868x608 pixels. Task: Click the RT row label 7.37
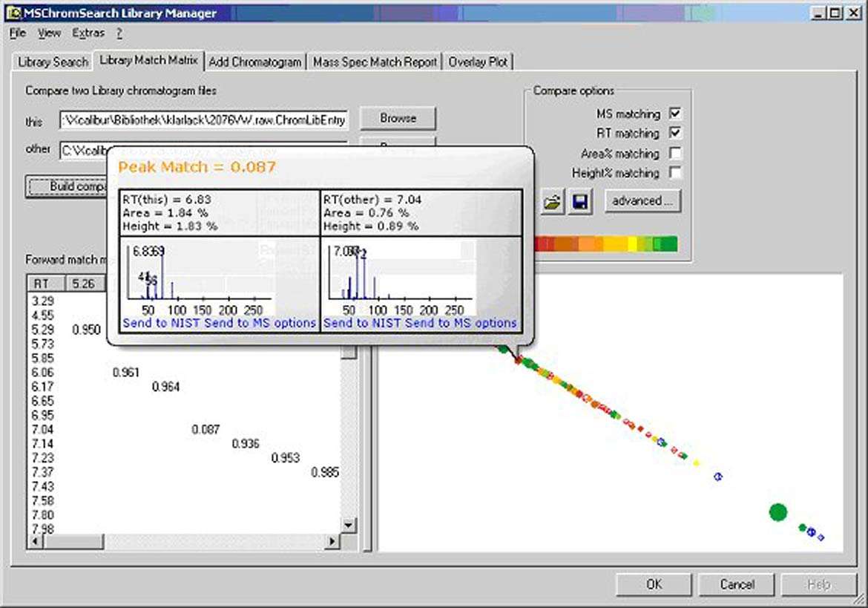tap(42, 473)
